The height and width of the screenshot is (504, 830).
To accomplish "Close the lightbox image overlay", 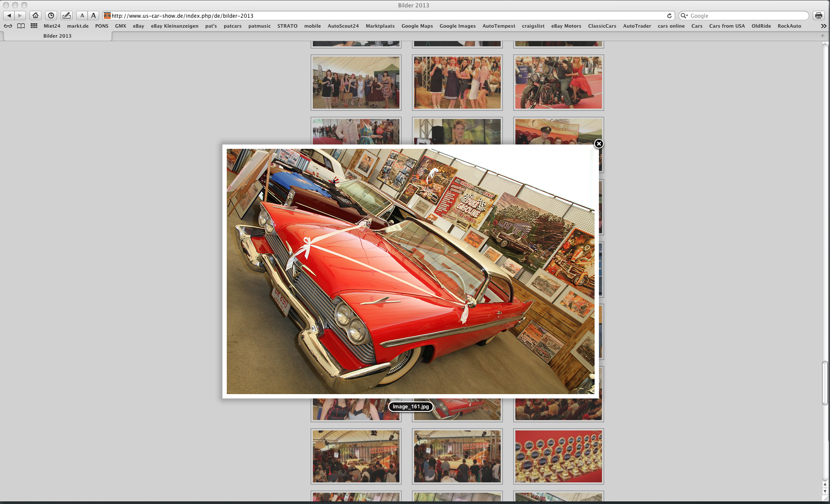I will pos(598,144).
